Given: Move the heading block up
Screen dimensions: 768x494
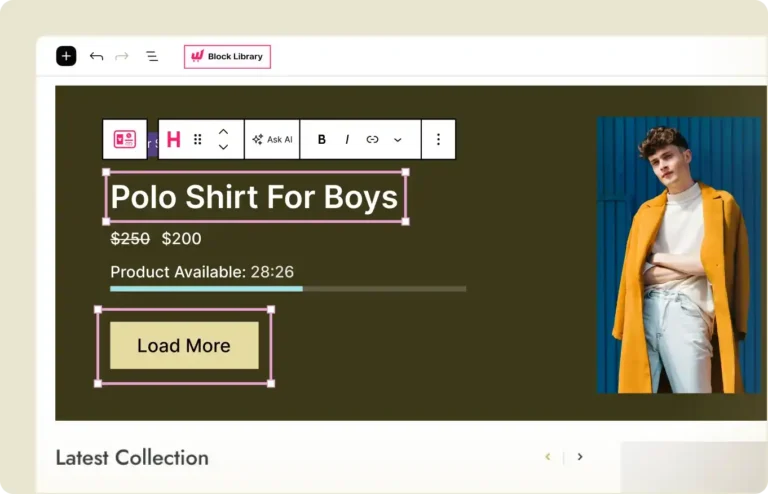Looking at the screenshot, I should tap(223, 132).
